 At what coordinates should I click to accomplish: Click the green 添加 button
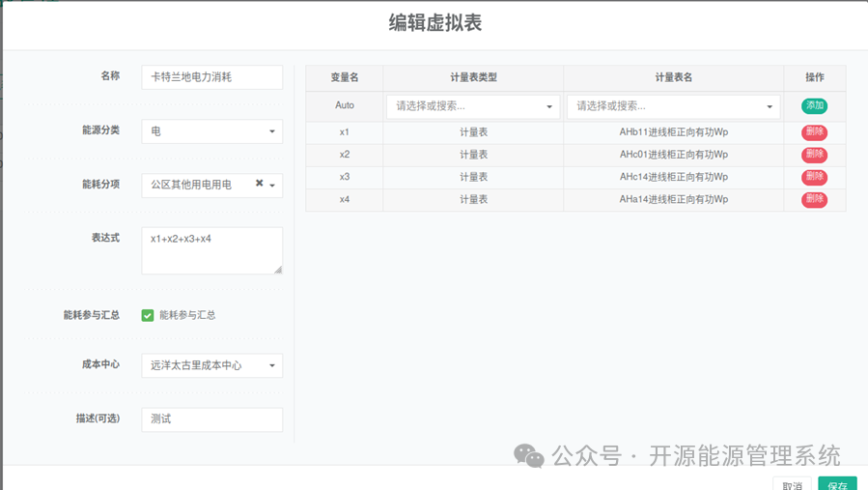tap(814, 106)
